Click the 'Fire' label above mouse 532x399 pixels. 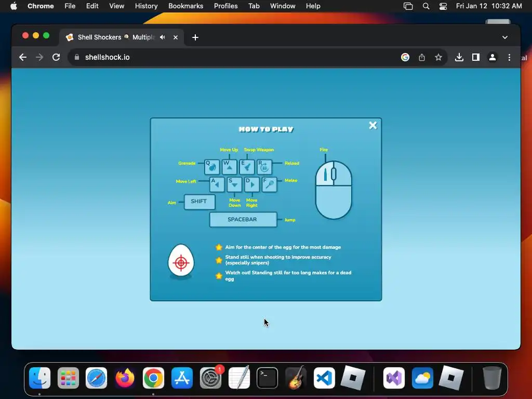324,150
